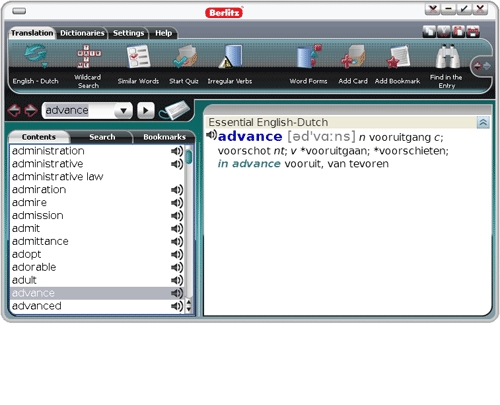Switch to the Search tab
The image size is (500, 405).
click(x=102, y=137)
